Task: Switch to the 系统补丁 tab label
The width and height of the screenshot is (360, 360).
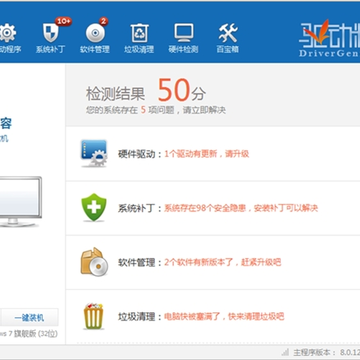Action: coord(51,50)
